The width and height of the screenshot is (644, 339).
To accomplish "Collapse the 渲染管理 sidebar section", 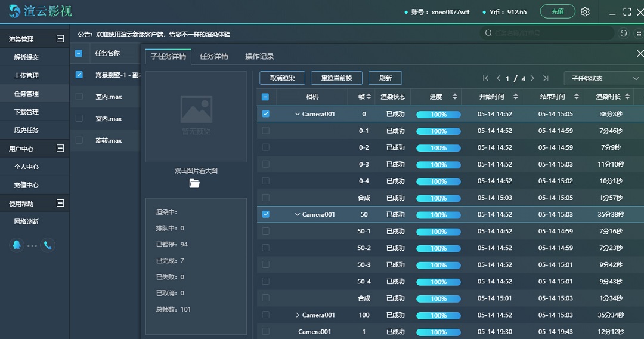I will pyautogui.click(x=60, y=39).
